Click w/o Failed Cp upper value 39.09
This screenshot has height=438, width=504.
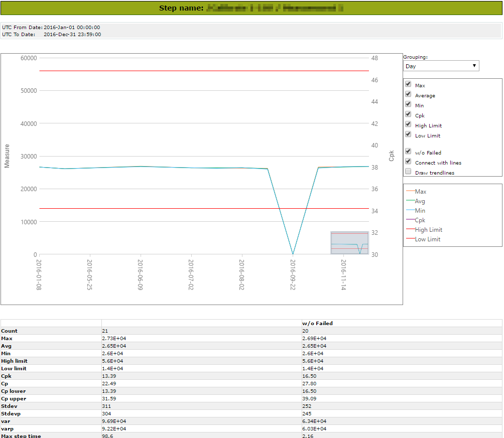pos(309,399)
